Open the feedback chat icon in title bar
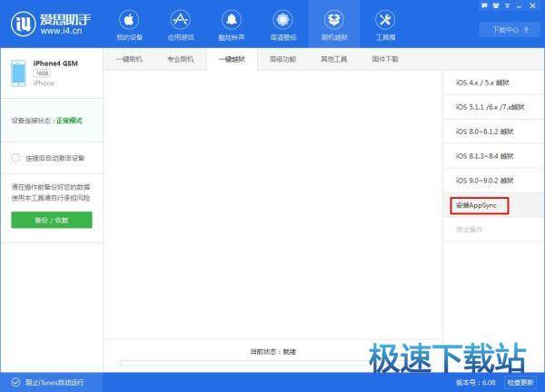545x392 pixels. click(x=484, y=5)
